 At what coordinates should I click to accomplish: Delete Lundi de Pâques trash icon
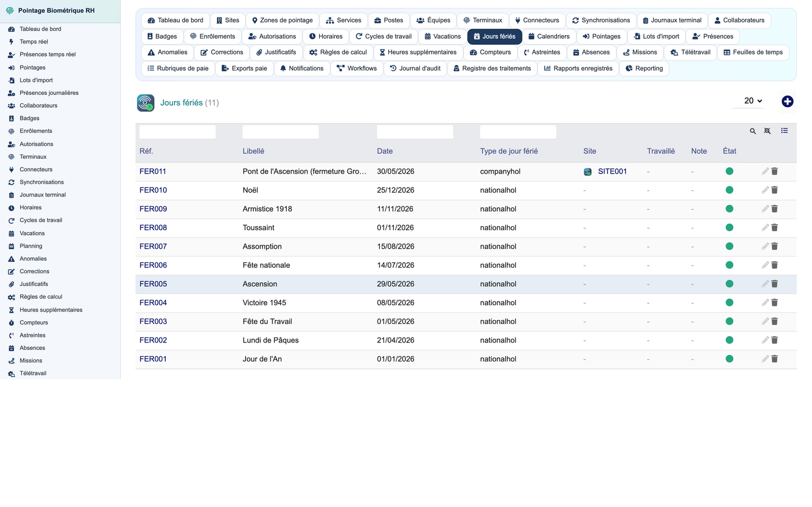(774, 340)
